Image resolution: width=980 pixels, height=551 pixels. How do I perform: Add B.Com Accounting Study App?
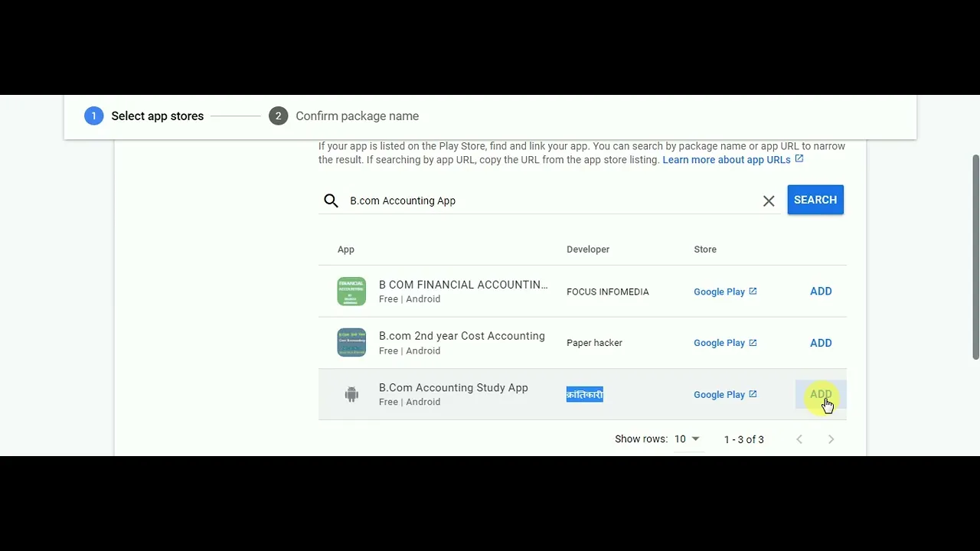click(x=821, y=394)
